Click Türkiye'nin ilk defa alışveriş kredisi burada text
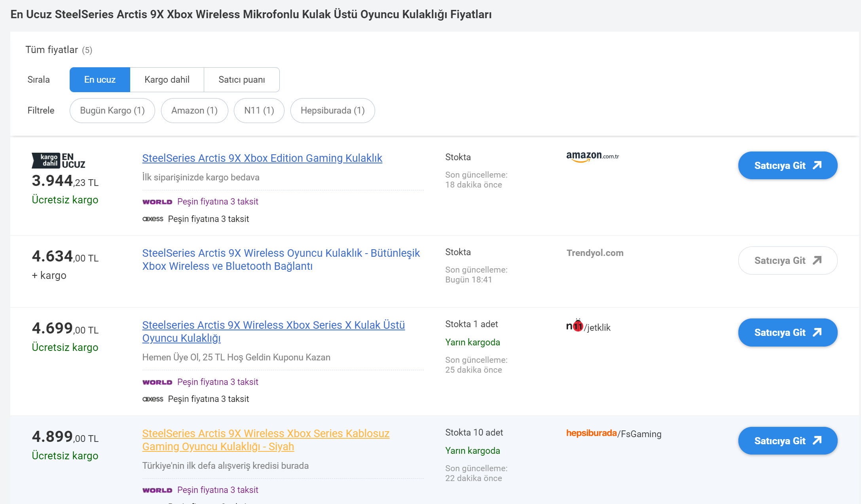This screenshot has width=861, height=504. (x=225, y=466)
